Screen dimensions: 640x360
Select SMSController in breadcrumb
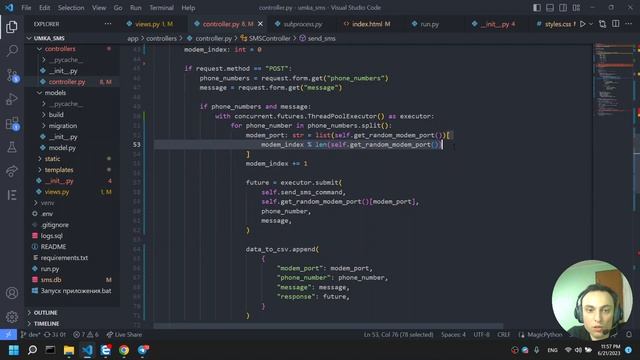pyautogui.click(x=269, y=38)
